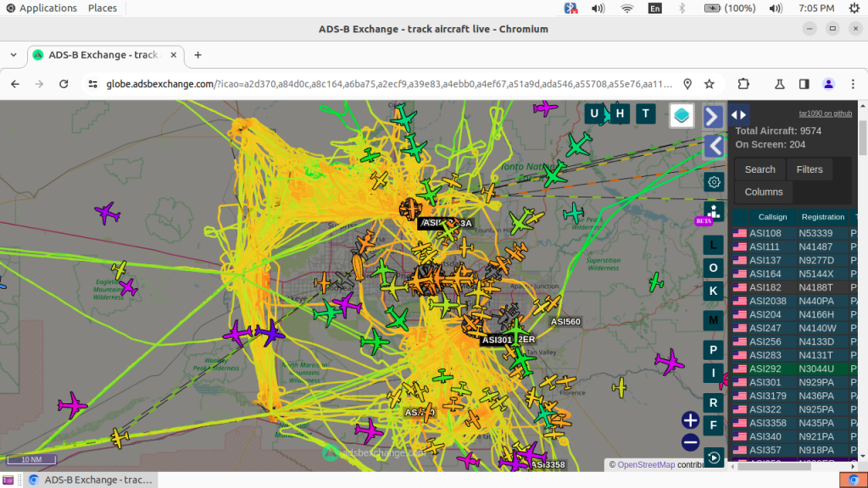Toggle the M map option
Viewport: 868px width, 488px height.
(x=713, y=320)
